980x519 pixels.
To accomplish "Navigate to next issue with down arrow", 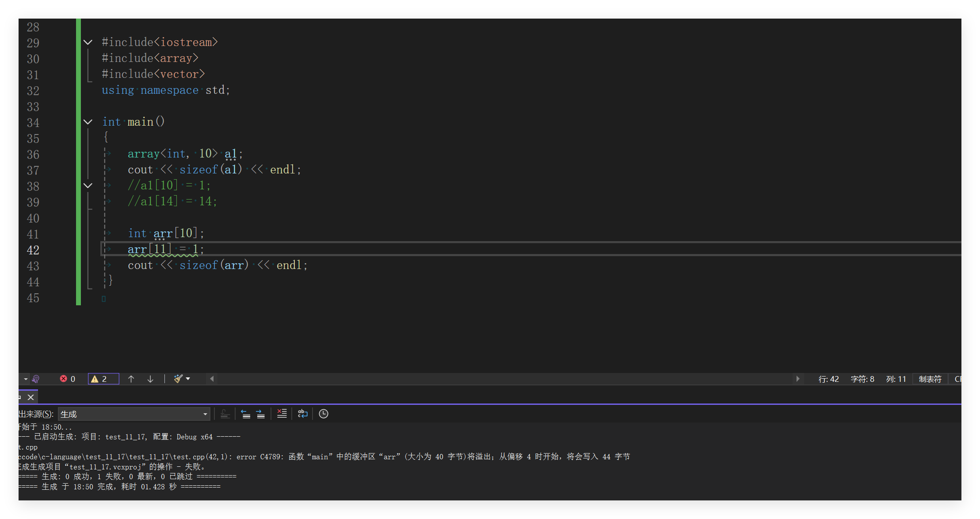I will coord(150,379).
